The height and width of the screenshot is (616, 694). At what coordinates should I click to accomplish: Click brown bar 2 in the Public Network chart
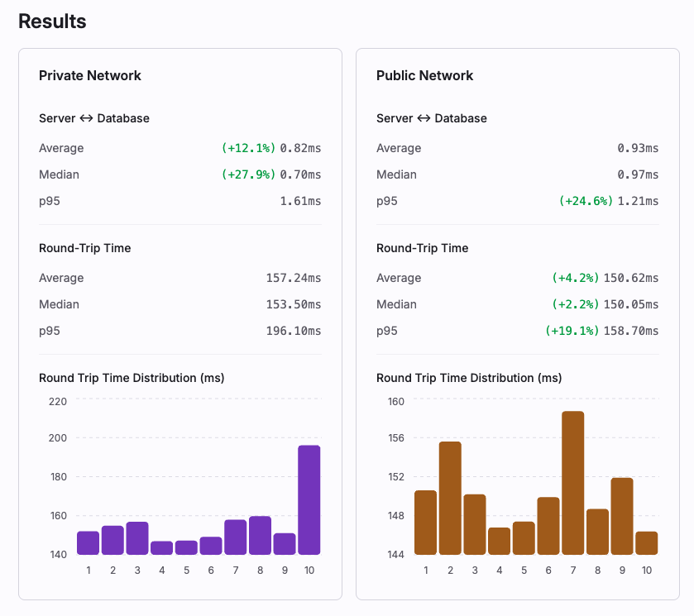[x=450, y=498]
